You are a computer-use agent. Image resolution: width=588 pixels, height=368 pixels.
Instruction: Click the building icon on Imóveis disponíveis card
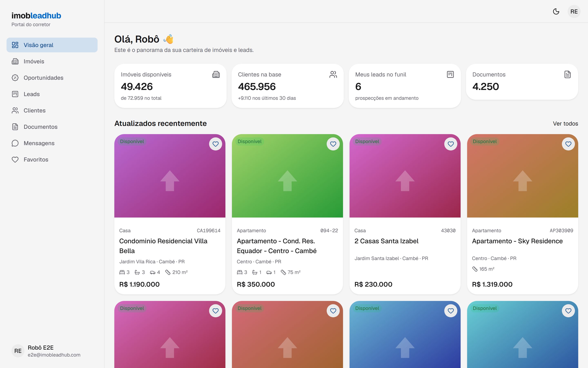pyautogui.click(x=216, y=74)
